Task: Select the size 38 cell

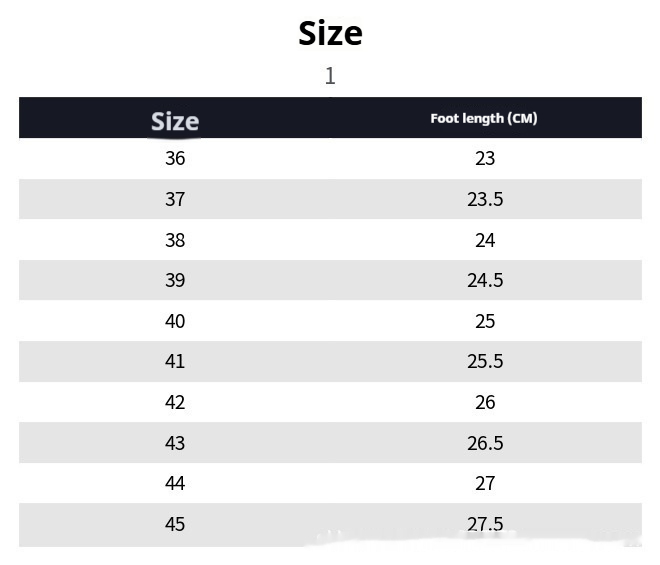Action: tap(175, 240)
